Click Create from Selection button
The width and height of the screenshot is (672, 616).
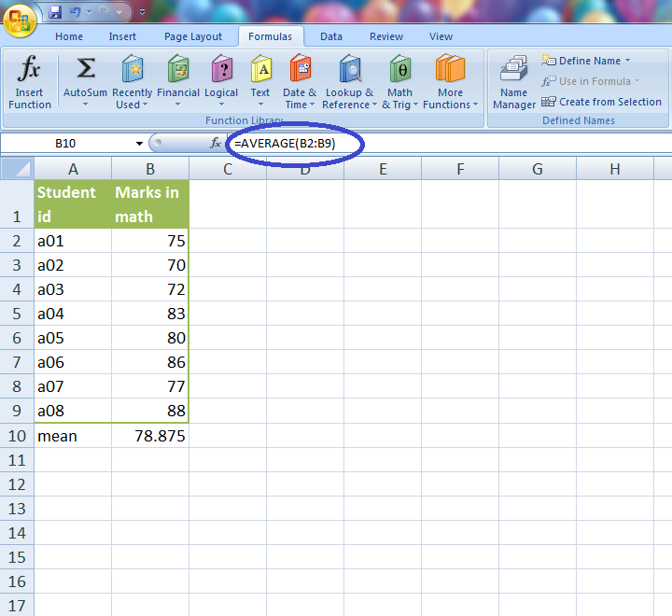601,102
